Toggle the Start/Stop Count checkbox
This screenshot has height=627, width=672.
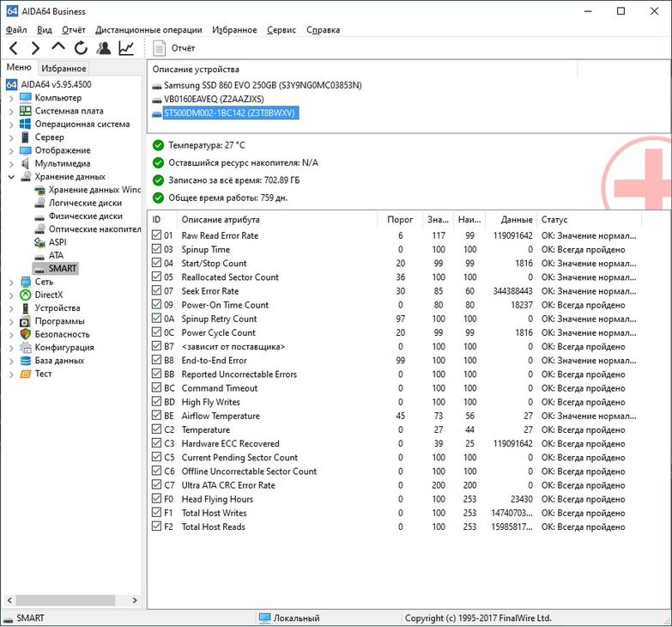point(156,263)
